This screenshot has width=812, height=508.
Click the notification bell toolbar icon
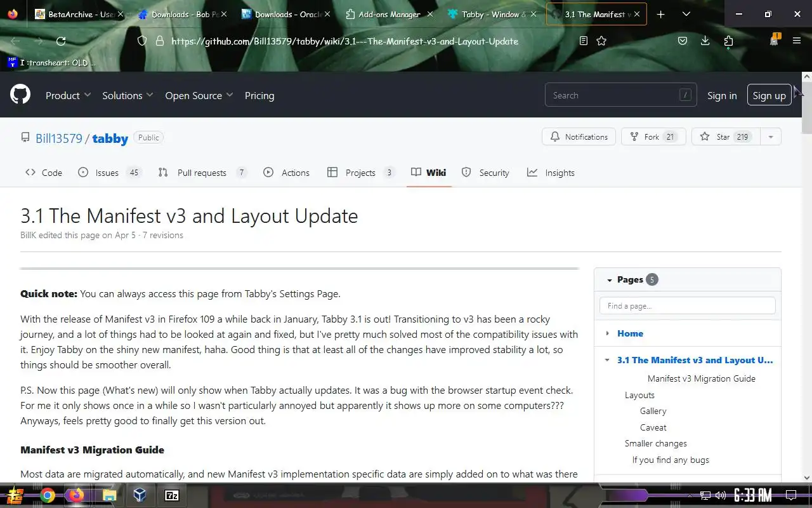click(774, 41)
